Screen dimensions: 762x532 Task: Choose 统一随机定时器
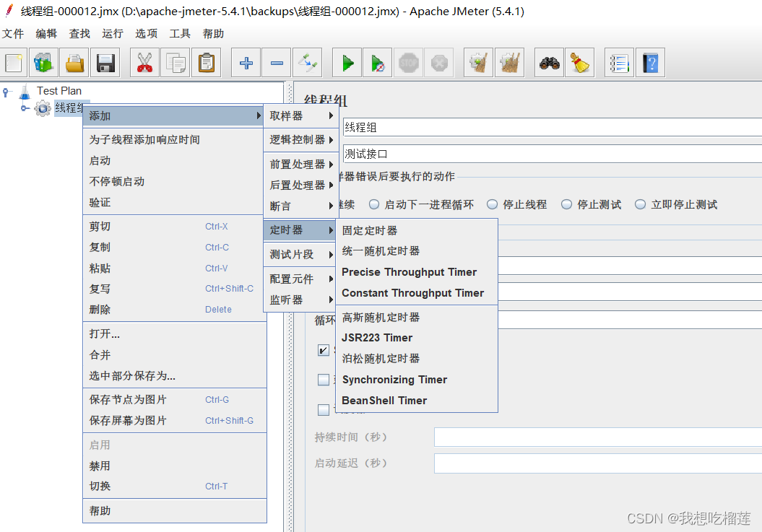417,251
